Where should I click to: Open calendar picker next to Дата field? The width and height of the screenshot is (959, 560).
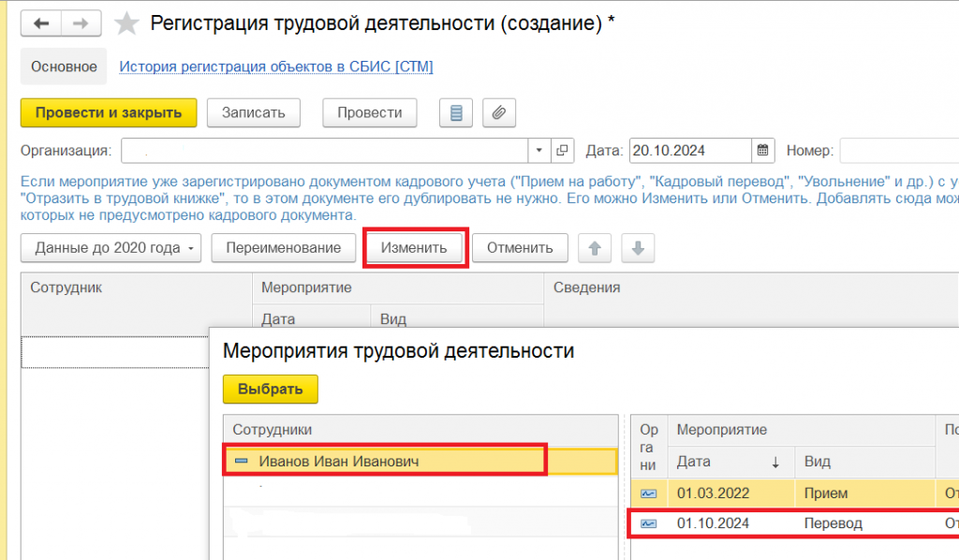[762, 151]
